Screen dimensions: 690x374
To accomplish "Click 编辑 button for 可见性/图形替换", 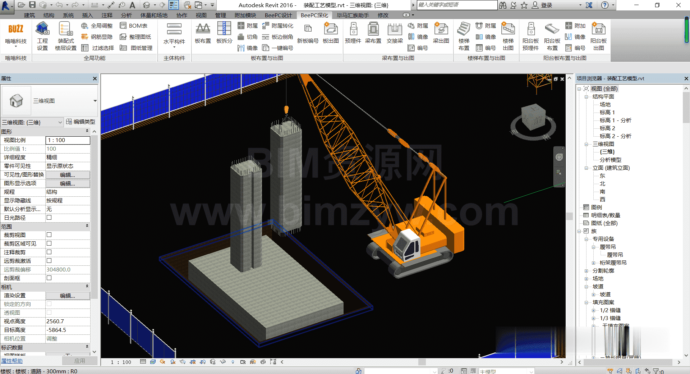I will [67, 175].
